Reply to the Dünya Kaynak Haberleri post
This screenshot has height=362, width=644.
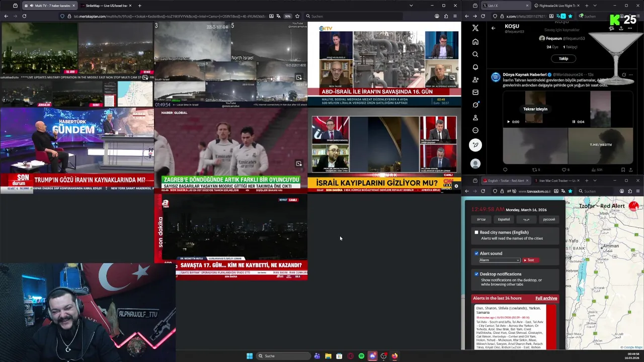coord(505,170)
